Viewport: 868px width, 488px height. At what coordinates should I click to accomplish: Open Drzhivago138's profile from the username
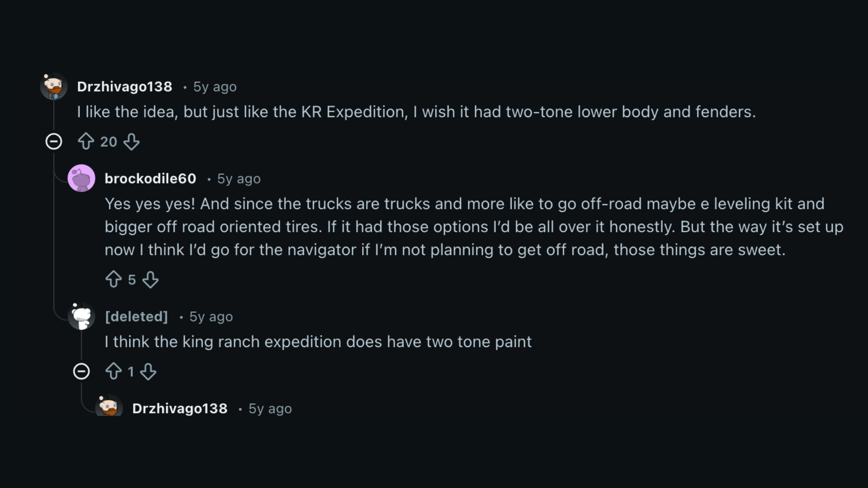click(124, 86)
